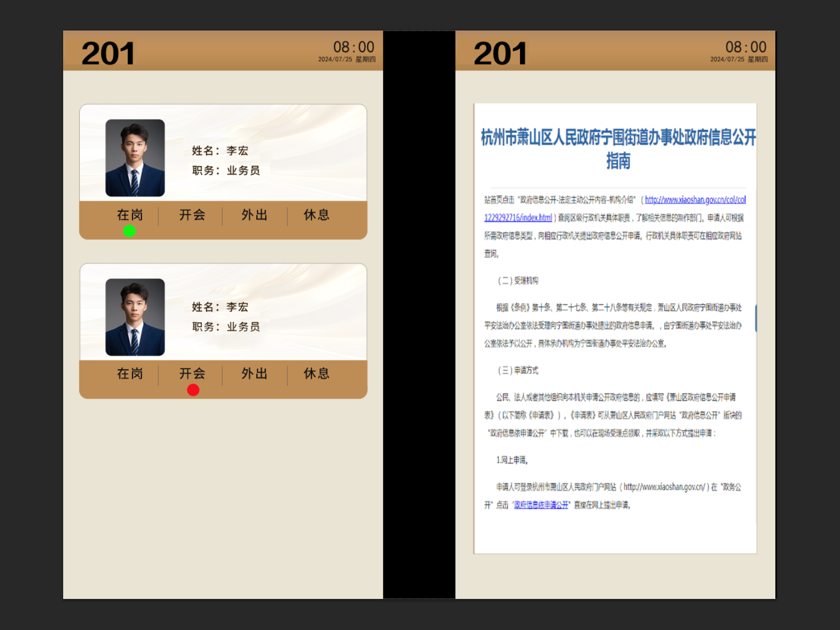Click room number 201 on the left screen header

point(108,53)
